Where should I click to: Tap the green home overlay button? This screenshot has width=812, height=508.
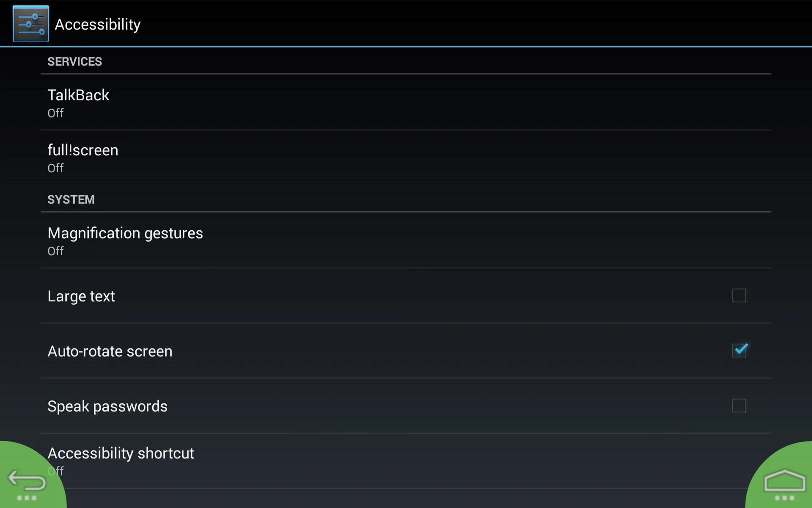pyautogui.click(x=784, y=481)
